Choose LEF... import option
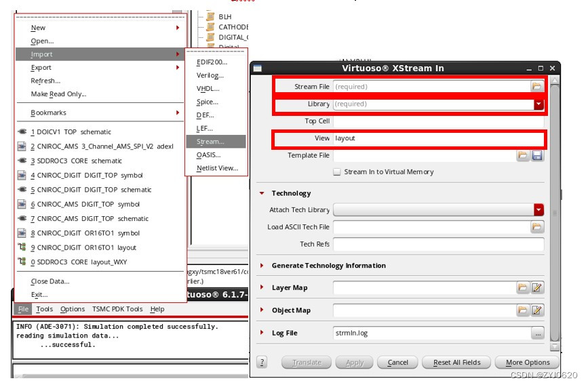 coord(216,129)
